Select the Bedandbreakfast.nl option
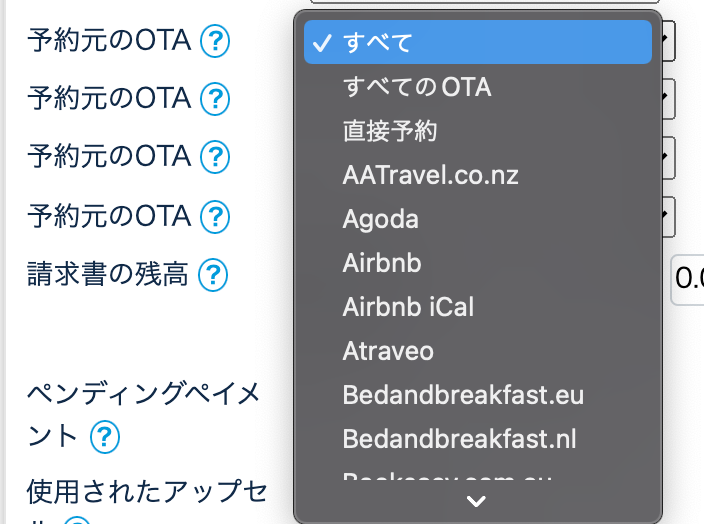Viewport: 704px width, 524px height. 459,439
